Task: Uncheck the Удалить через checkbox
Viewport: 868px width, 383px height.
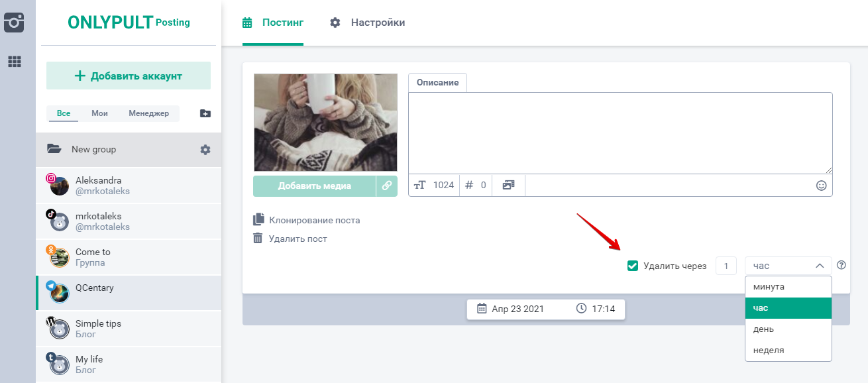Action: click(632, 266)
